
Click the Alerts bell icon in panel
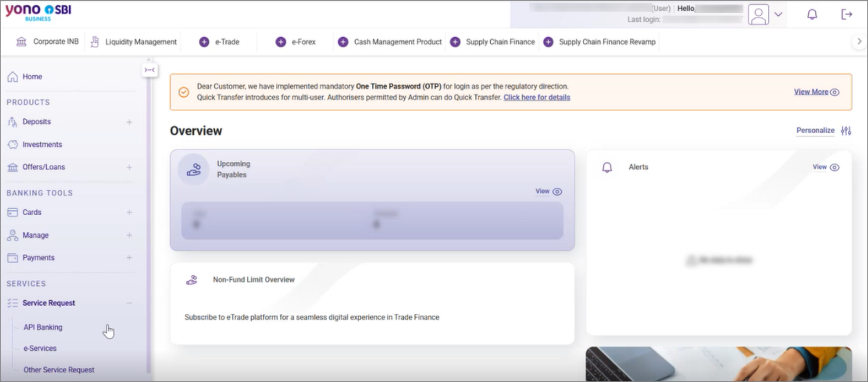[607, 167]
